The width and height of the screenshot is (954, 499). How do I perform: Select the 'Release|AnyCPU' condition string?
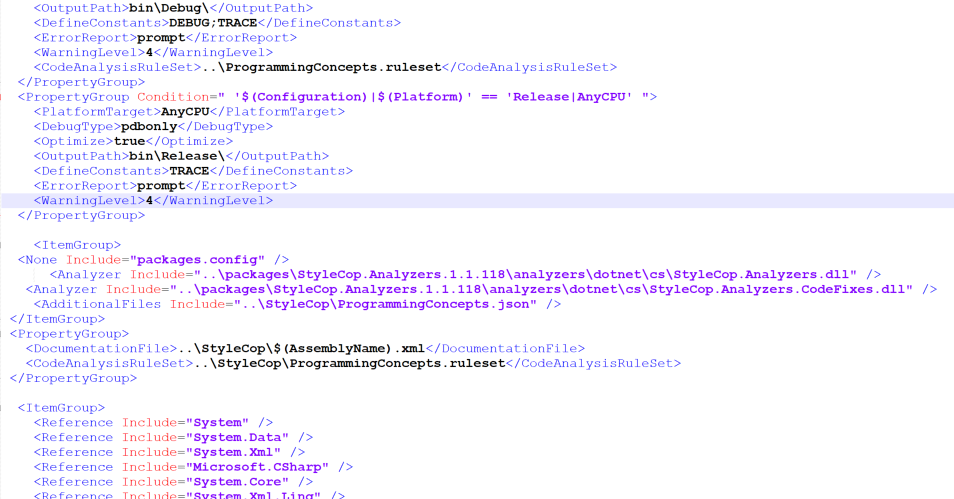click(x=569, y=97)
